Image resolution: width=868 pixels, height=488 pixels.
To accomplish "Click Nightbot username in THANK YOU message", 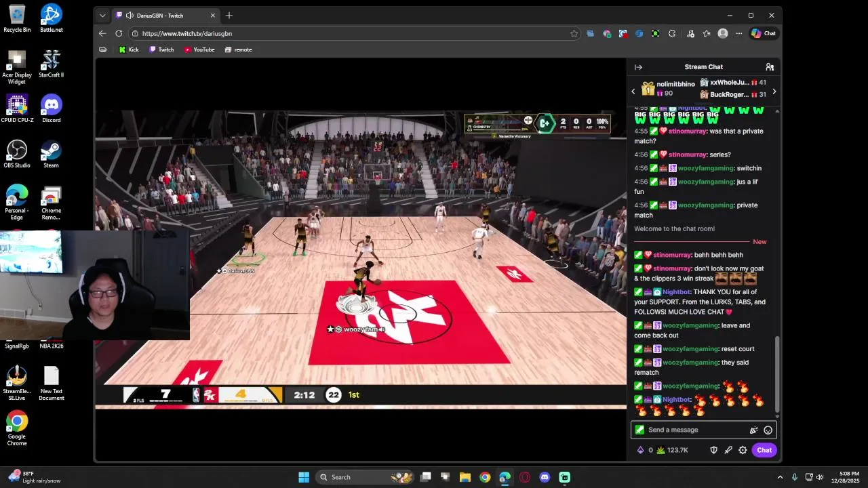I will click(676, 292).
